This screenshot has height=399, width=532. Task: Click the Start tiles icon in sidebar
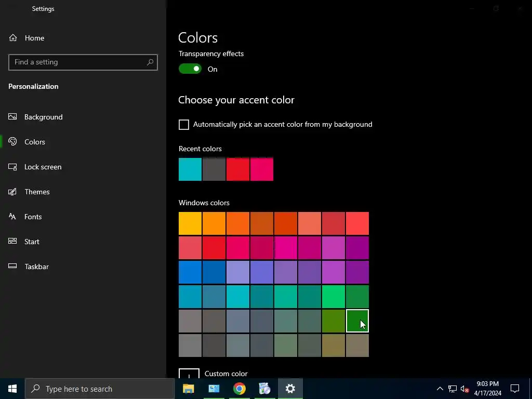pyautogui.click(x=12, y=241)
